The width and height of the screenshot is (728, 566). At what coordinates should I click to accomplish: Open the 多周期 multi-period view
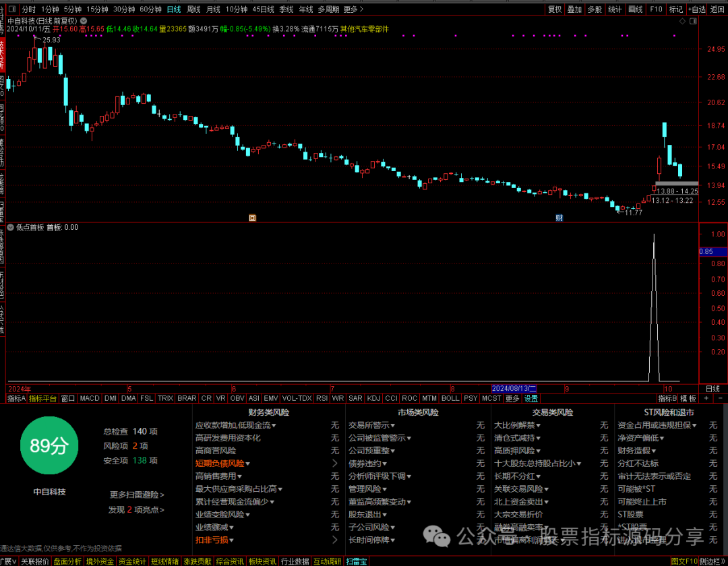[328, 9]
